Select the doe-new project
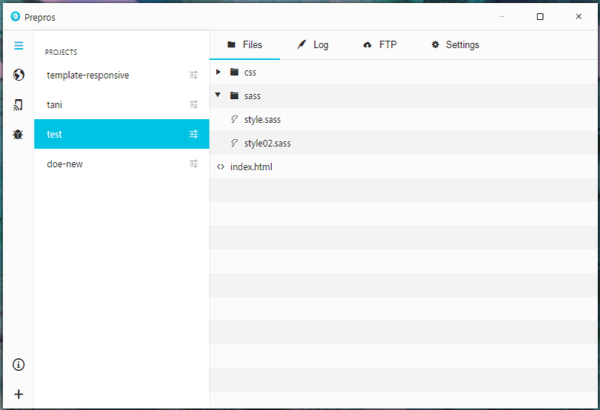The height and width of the screenshot is (410, 600). 65,163
